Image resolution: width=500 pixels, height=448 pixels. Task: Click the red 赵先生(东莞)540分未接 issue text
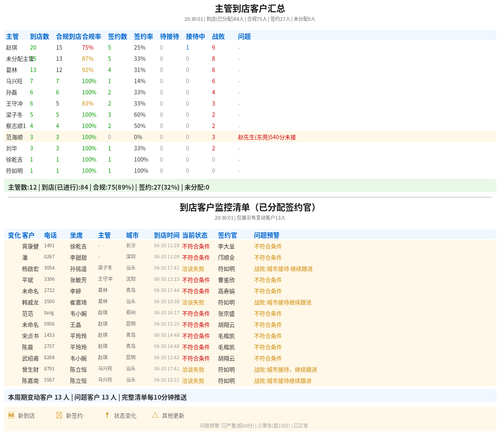267,137
